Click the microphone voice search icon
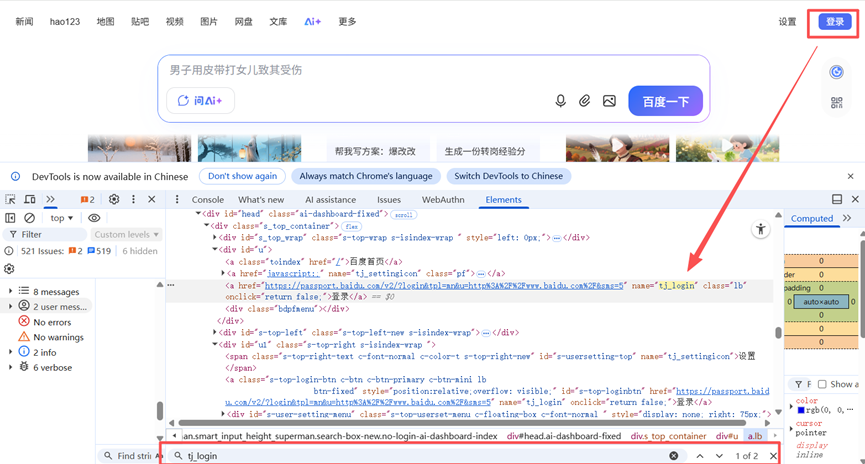The width and height of the screenshot is (865, 464). pos(560,101)
